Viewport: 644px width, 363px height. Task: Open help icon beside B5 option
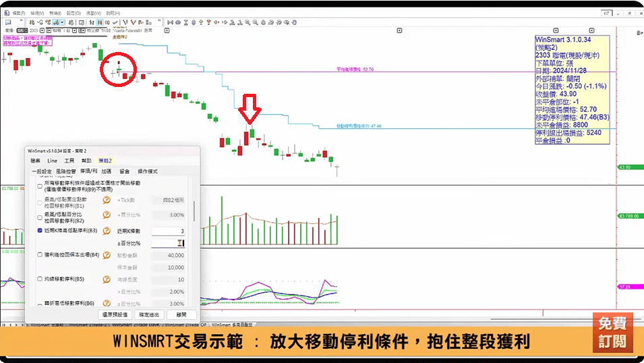coord(107,279)
